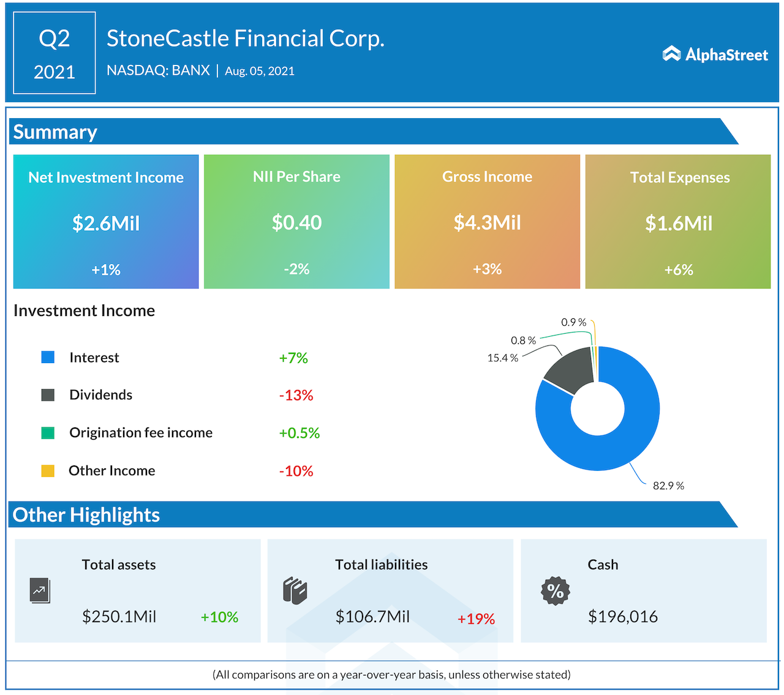Image resolution: width=784 pixels, height=695 pixels.
Task: Click the Interest legend label
Action: point(94,358)
